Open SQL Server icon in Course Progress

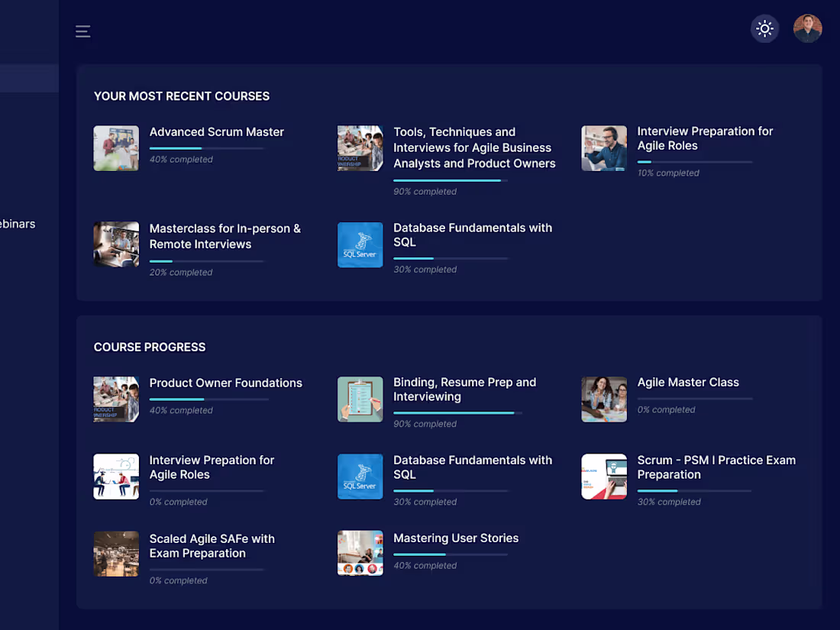pos(360,477)
